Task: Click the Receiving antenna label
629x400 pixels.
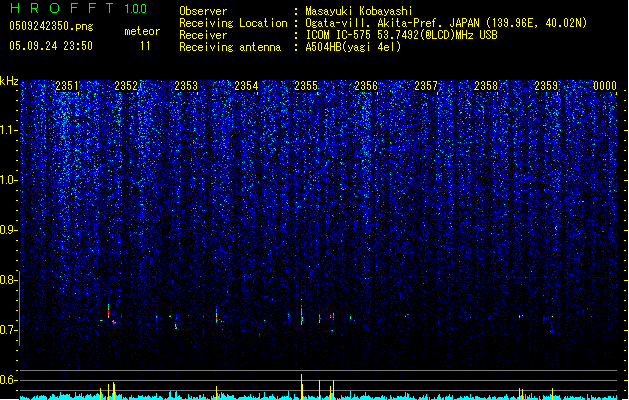Action: [230, 47]
